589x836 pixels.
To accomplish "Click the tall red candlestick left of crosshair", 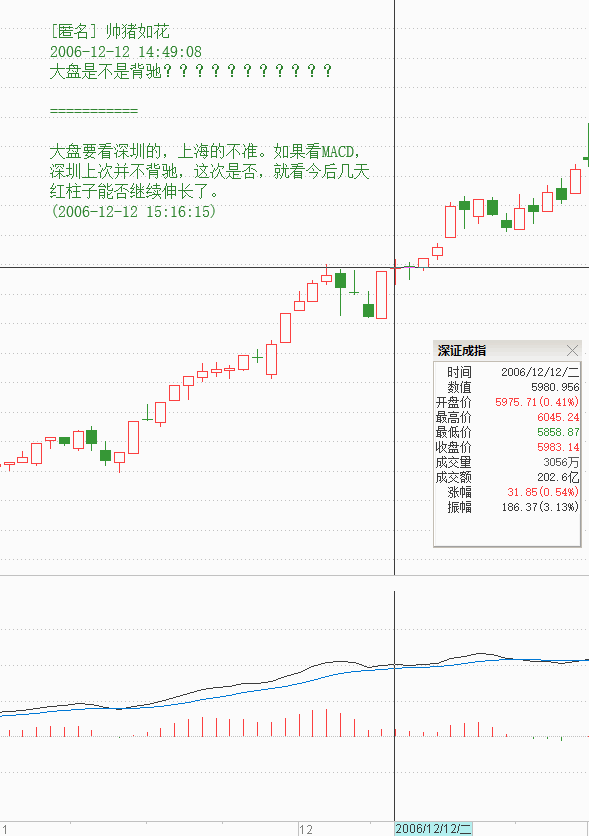I will click(381, 295).
